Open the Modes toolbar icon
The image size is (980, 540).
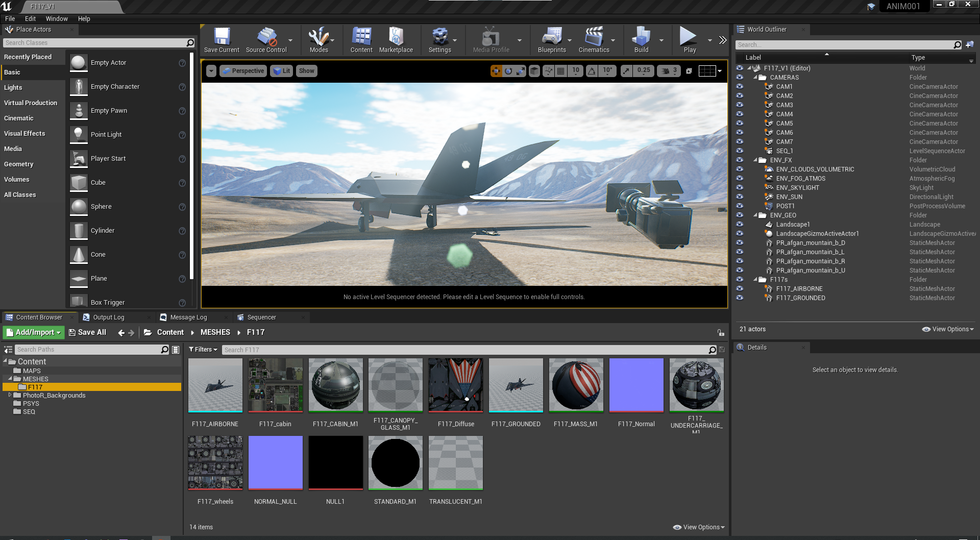[x=318, y=40]
